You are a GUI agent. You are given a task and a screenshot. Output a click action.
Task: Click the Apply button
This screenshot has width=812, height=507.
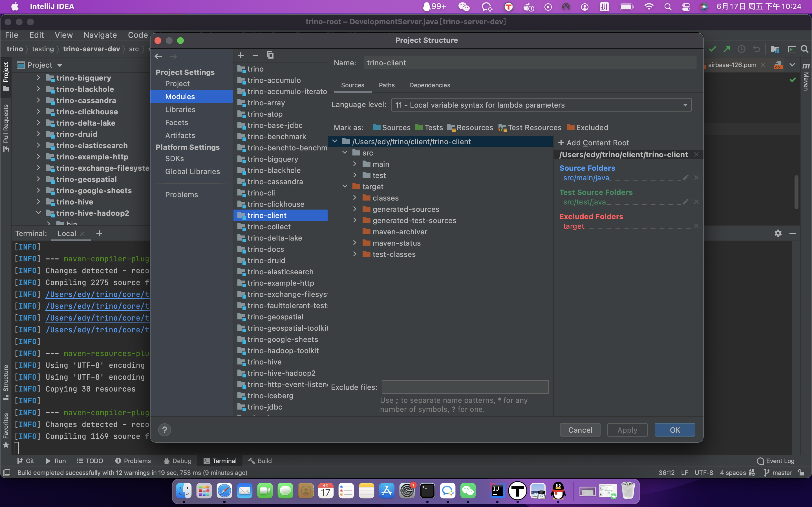627,430
